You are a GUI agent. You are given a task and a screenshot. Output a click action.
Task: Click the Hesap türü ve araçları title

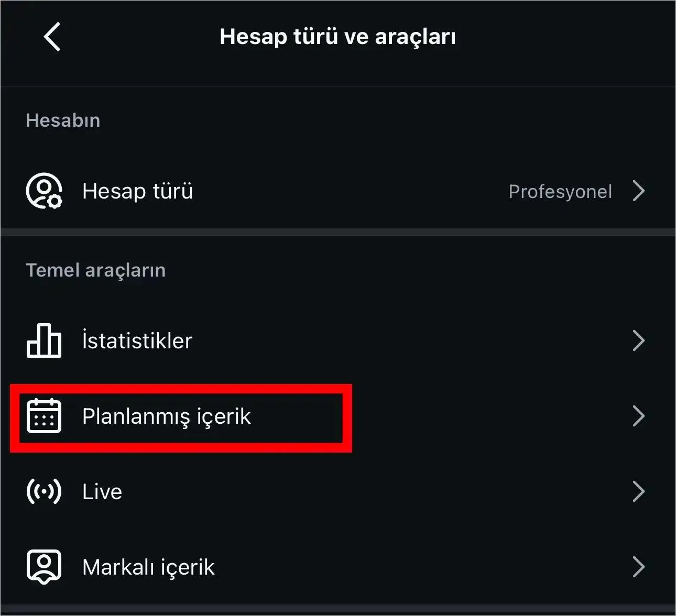pos(338,36)
